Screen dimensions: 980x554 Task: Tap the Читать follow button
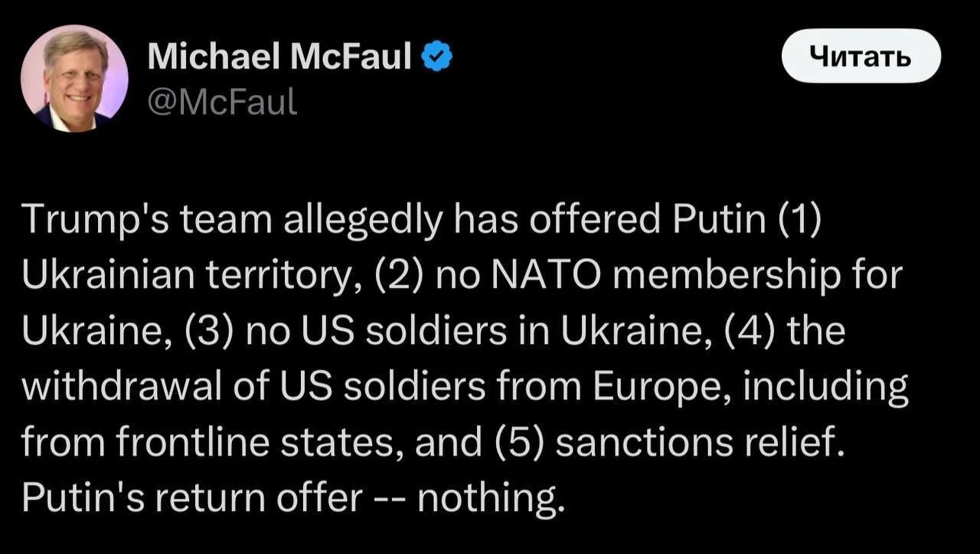pos(861,56)
